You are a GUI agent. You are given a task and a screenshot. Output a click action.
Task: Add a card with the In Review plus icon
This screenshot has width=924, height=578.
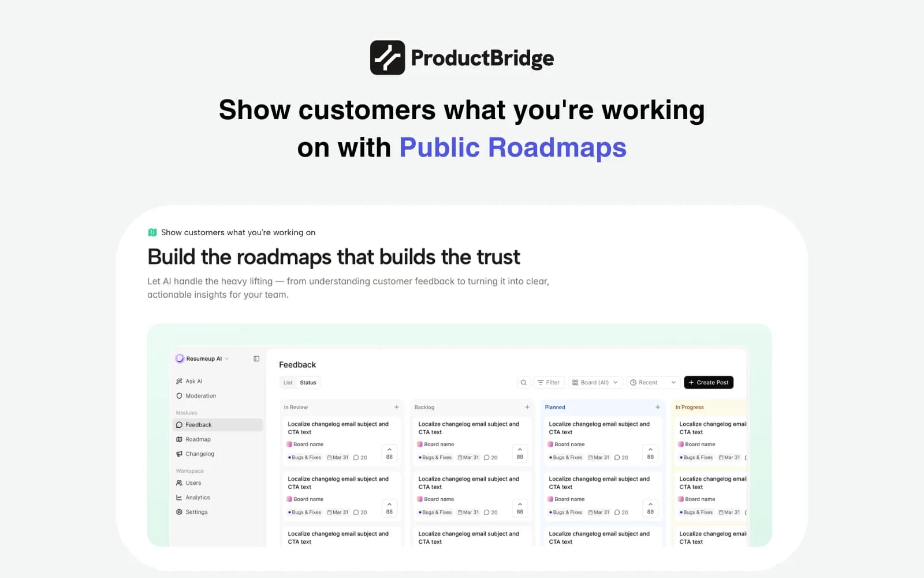tap(397, 407)
